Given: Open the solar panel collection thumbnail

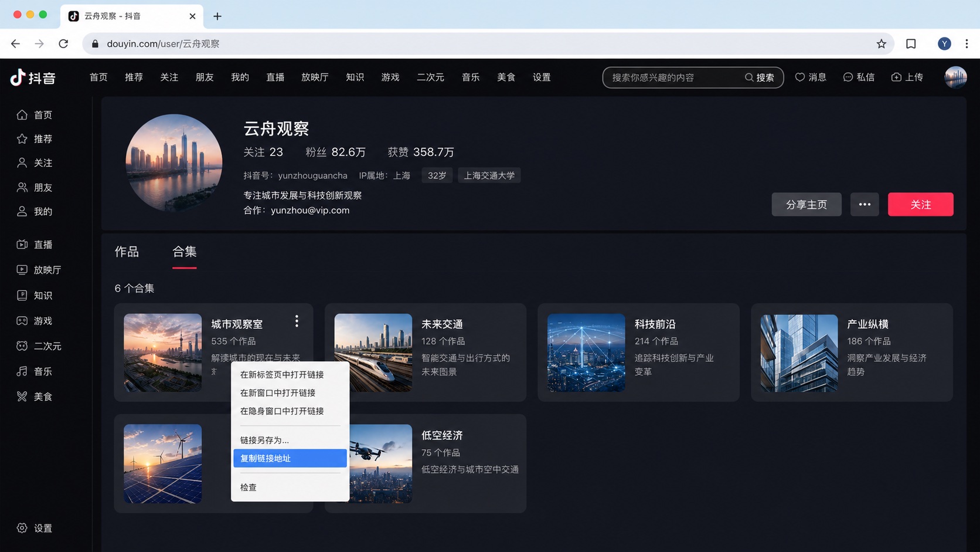Looking at the screenshot, I should [x=162, y=463].
